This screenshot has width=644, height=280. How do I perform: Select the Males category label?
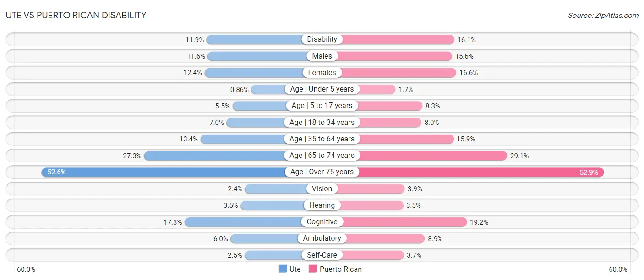tap(322, 56)
